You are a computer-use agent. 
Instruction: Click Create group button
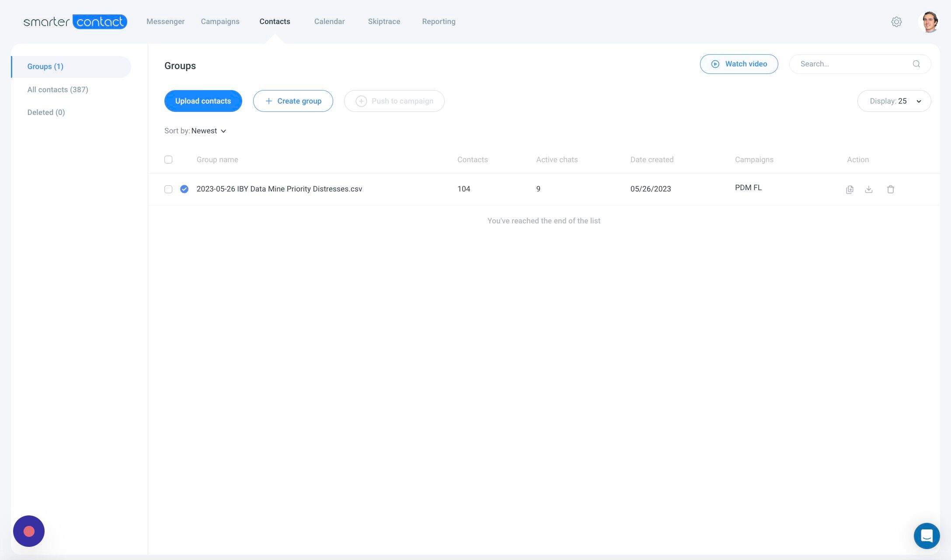click(293, 101)
